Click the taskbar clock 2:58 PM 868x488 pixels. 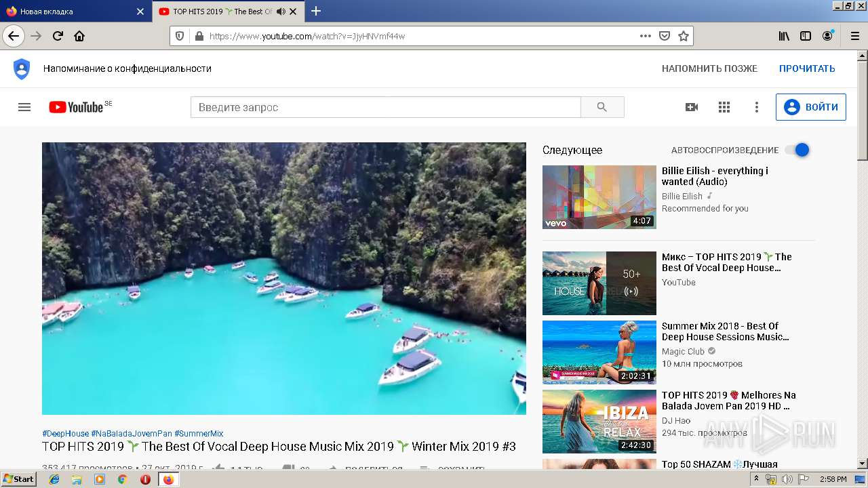[833, 479]
